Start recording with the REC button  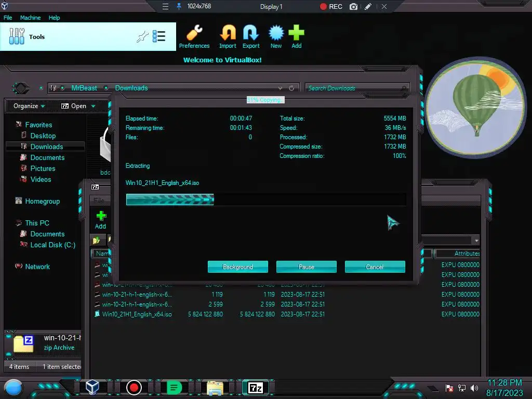click(x=331, y=6)
